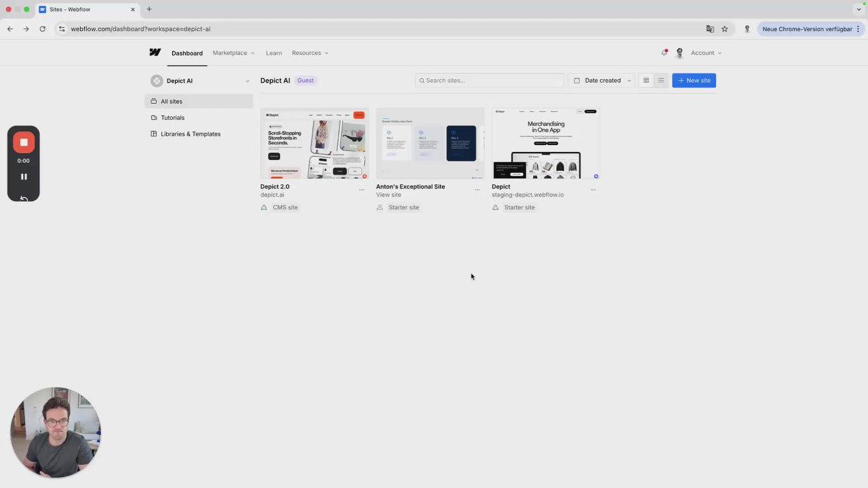
Task: Go back in browser history
Action: 9,28
